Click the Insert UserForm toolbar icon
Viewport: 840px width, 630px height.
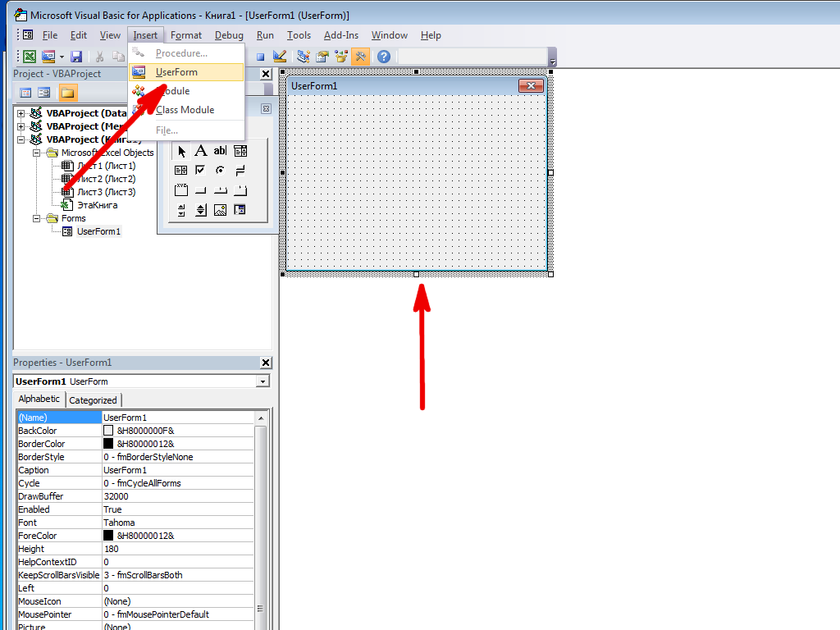(x=48, y=57)
